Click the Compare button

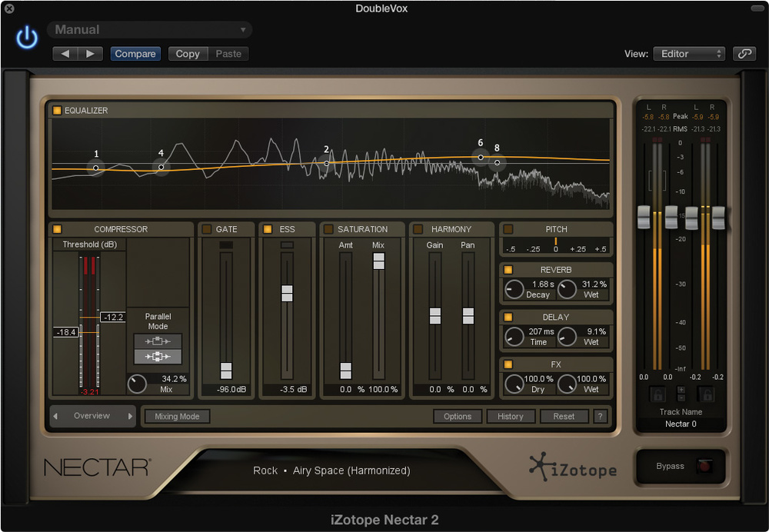(135, 54)
